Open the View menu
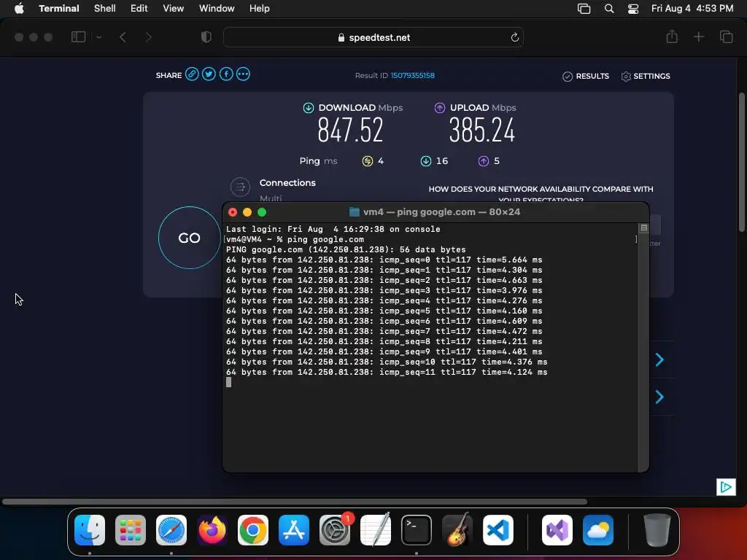The width and height of the screenshot is (747, 560). [174, 8]
